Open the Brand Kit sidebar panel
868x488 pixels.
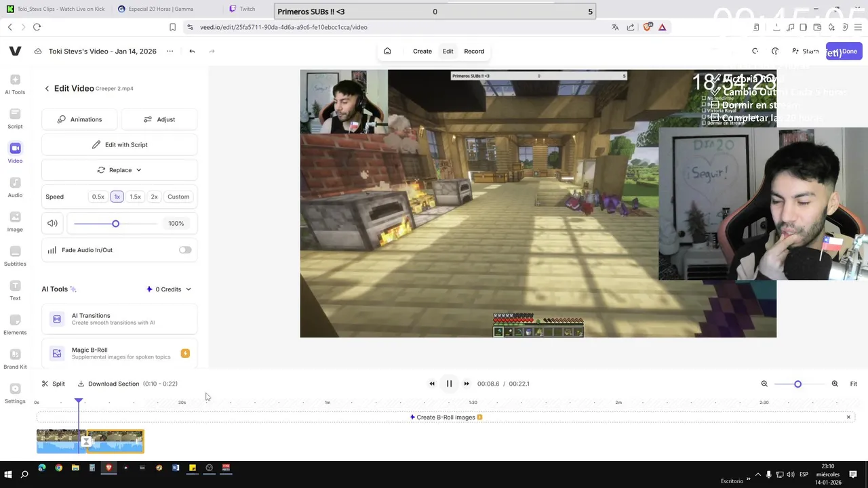coord(15,360)
